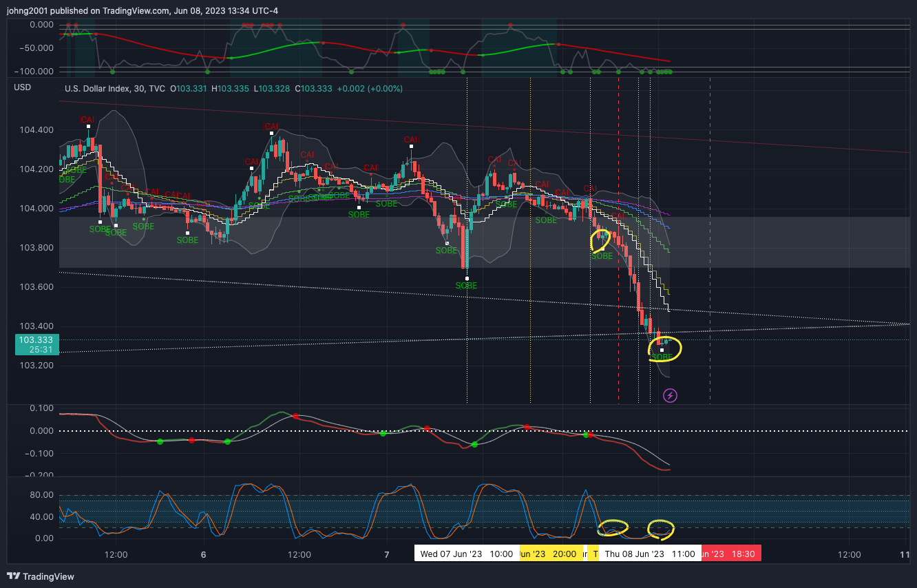Image resolution: width=917 pixels, height=588 pixels.
Task: Click the TradingView logo at the bottom
Action: tap(41, 576)
